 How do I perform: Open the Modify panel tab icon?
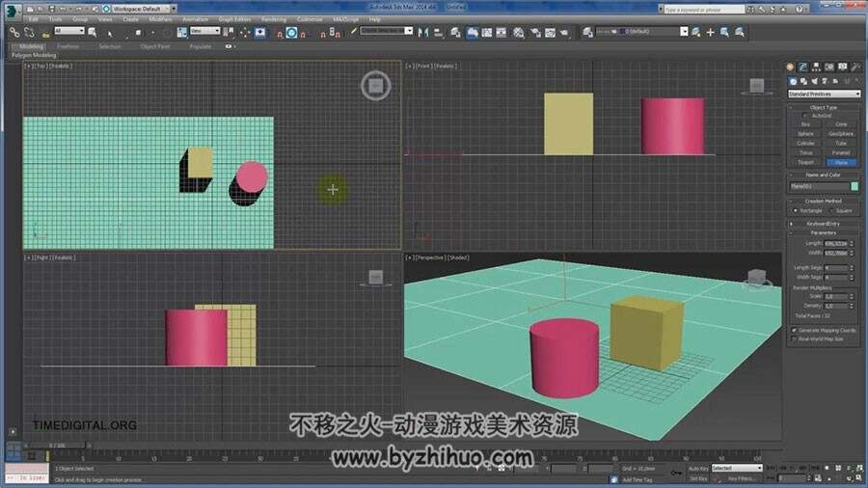point(803,67)
